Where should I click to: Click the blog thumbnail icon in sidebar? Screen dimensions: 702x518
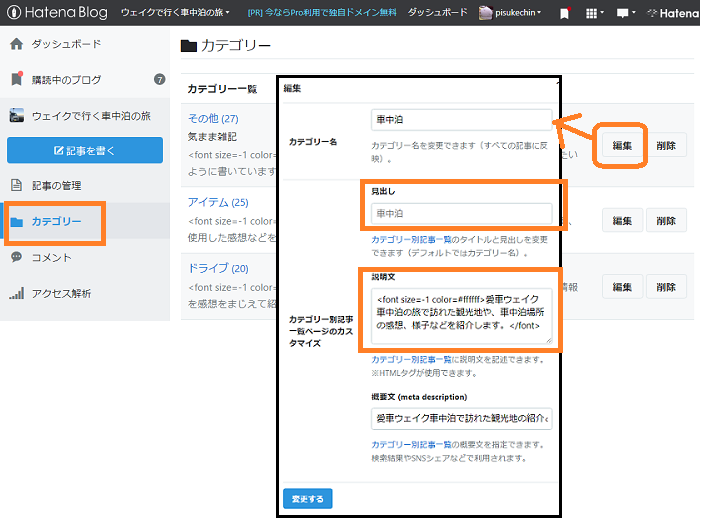(x=17, y=116)
